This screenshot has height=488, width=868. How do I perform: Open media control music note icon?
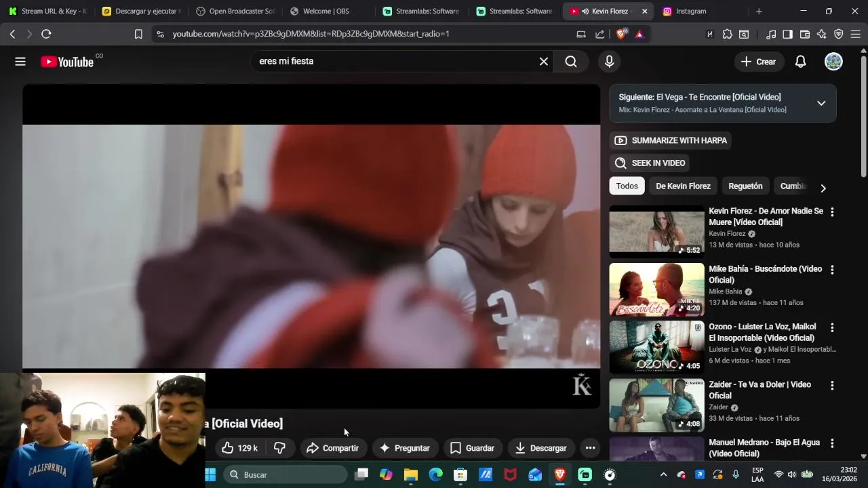click(x=771, y=34)
